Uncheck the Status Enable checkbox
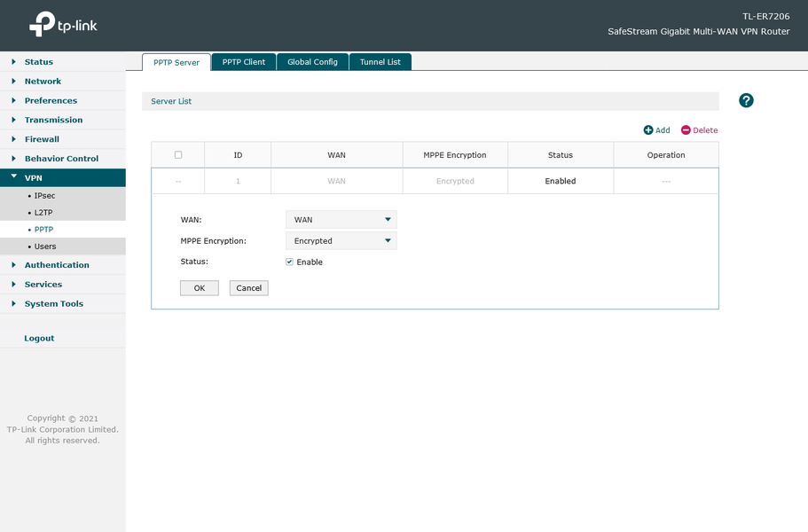 pyautogui.click(x=290, y=262)
